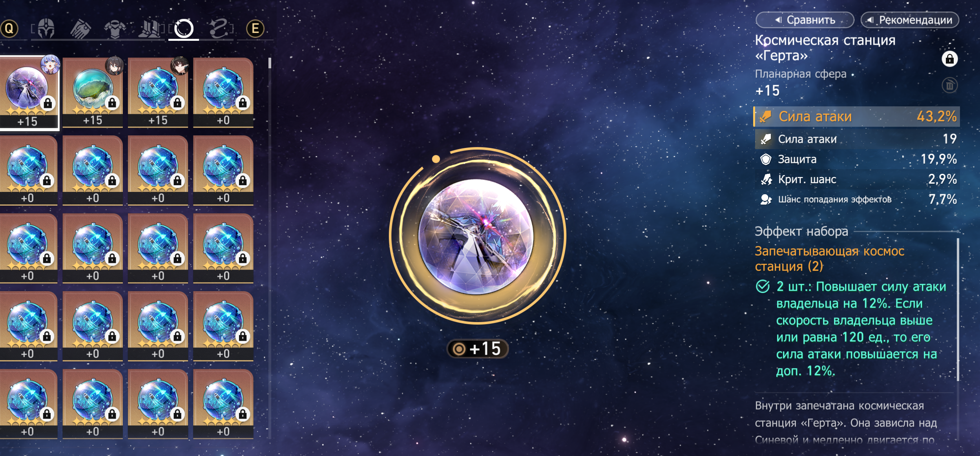This screenshot has height=456, width=980.
Task: Expand the Сравнить compare panel
Action: point(805,20)
